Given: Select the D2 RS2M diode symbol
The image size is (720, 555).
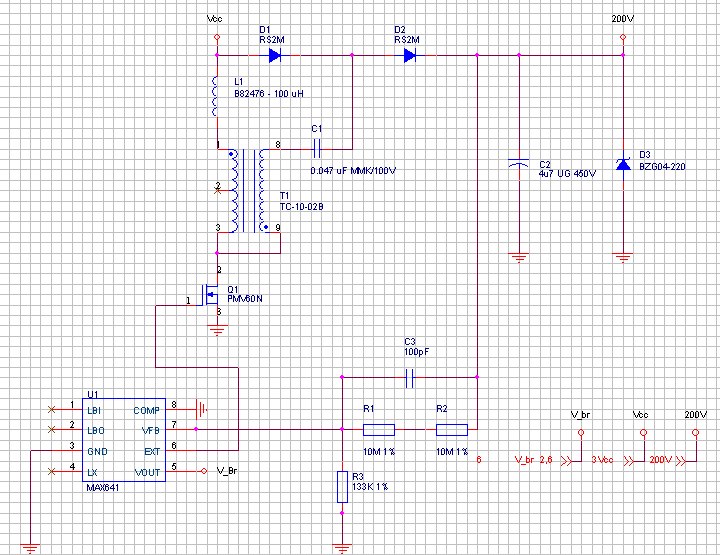Looking at the screenshot, I should click(x=409, y=56).
